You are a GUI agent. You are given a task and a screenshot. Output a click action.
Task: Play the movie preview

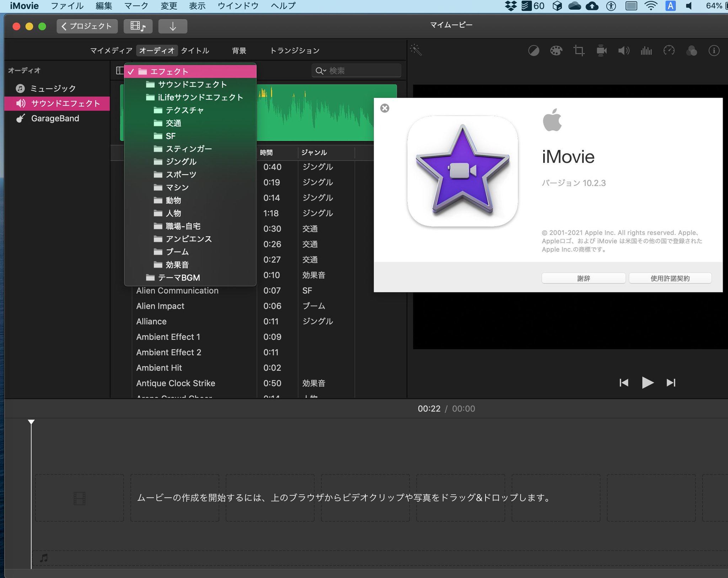648,383
